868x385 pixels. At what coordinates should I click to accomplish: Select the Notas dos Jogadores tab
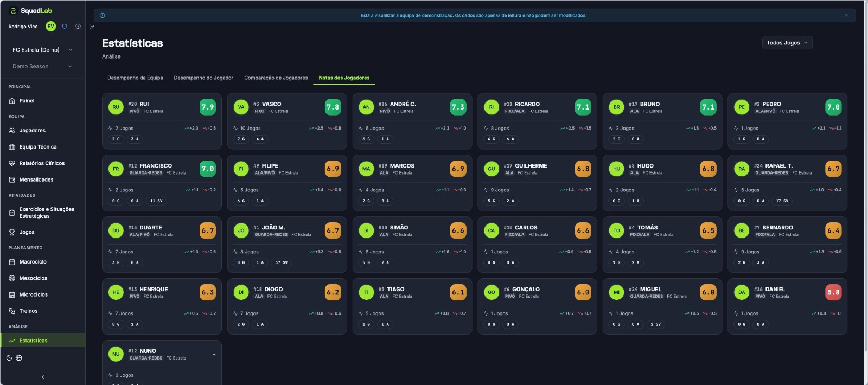344,78
